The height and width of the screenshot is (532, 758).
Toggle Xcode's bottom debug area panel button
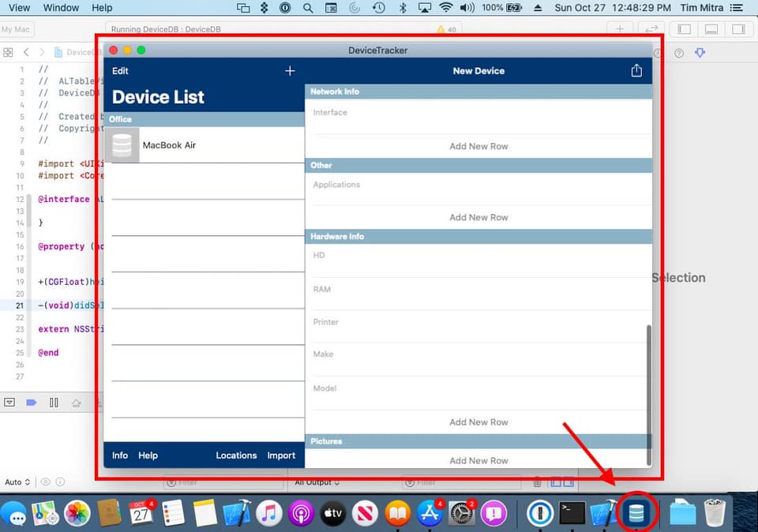[711, 29]
